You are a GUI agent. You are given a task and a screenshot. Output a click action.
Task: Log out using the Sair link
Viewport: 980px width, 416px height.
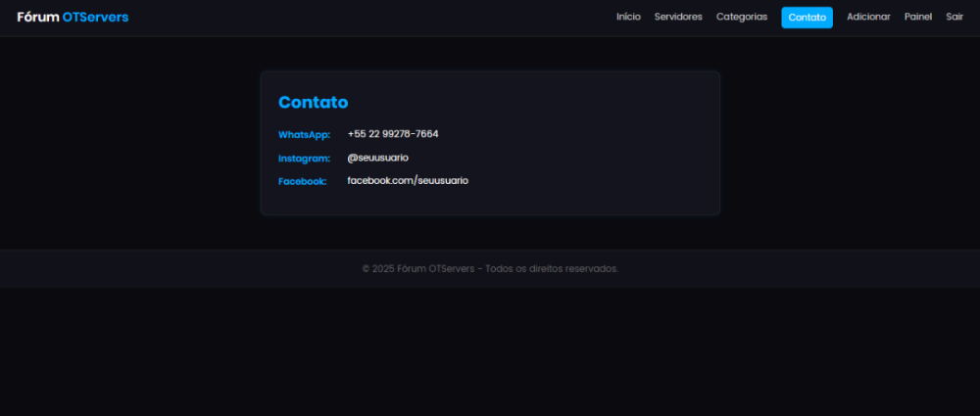[x=955, y=17]
